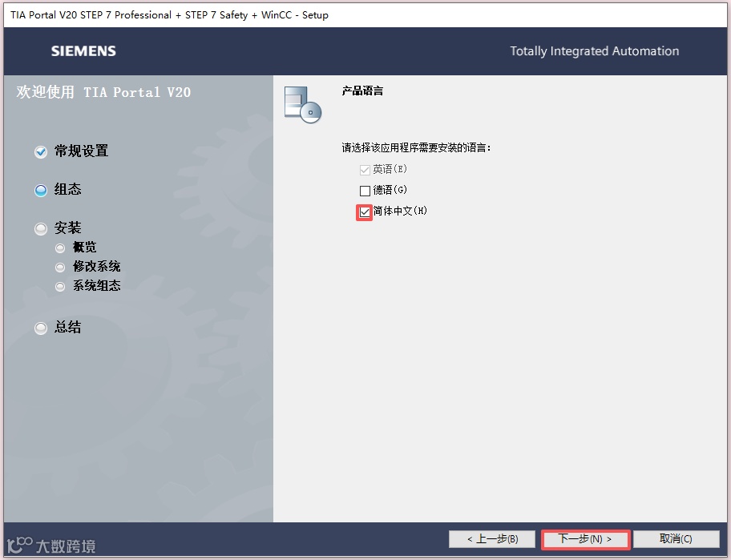Click the Setup window title bar text
The width and height of the screenshot is (731, 560).
pyautogui.click(x=169, y=15)
